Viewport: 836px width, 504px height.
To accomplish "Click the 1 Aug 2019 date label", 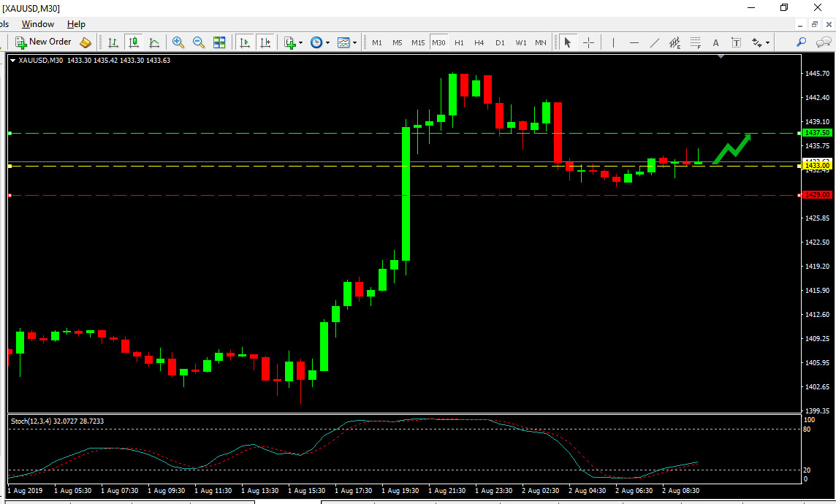I will (x=25, y=491).
